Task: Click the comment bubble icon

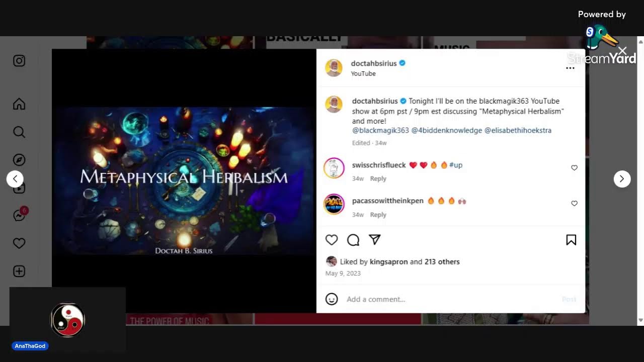Action: (x=353, y=240)
